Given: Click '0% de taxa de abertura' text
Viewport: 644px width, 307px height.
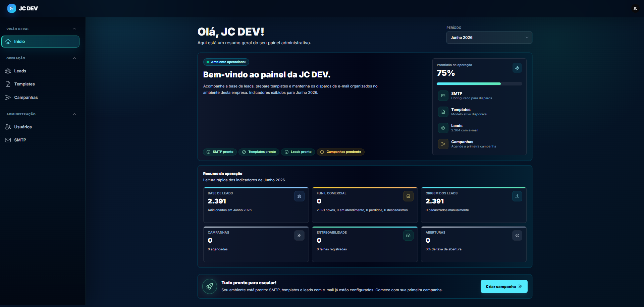Looking at the screenshot, I should coord(443,249).
